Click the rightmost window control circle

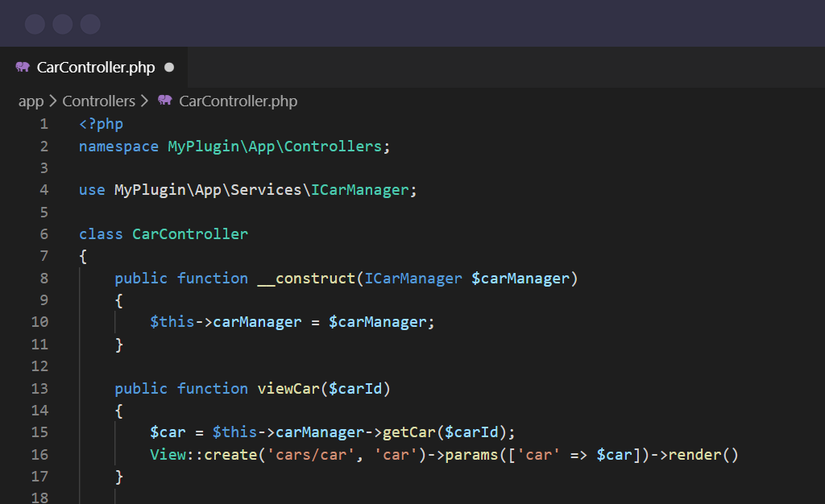pyautogui.click(x=90, y=24)
